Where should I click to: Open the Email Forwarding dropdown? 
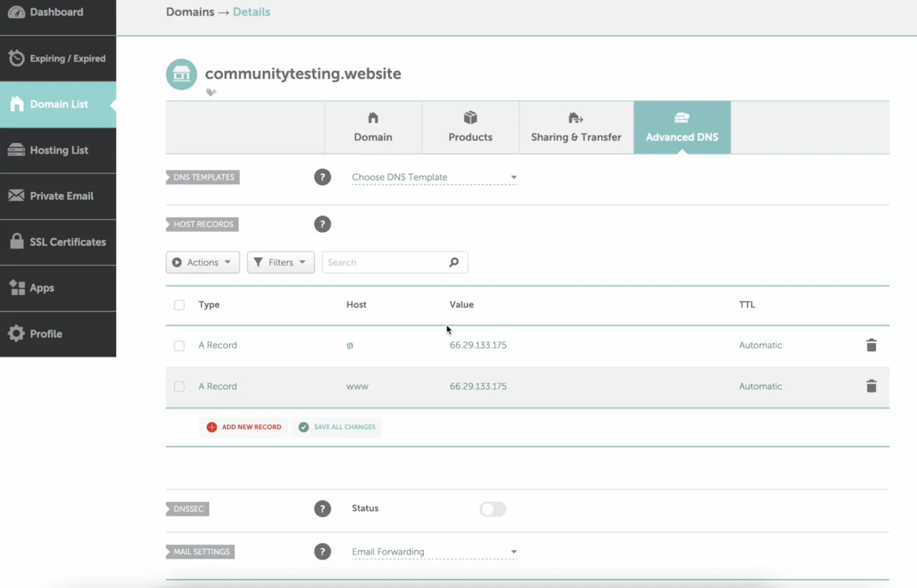(434, 551)
